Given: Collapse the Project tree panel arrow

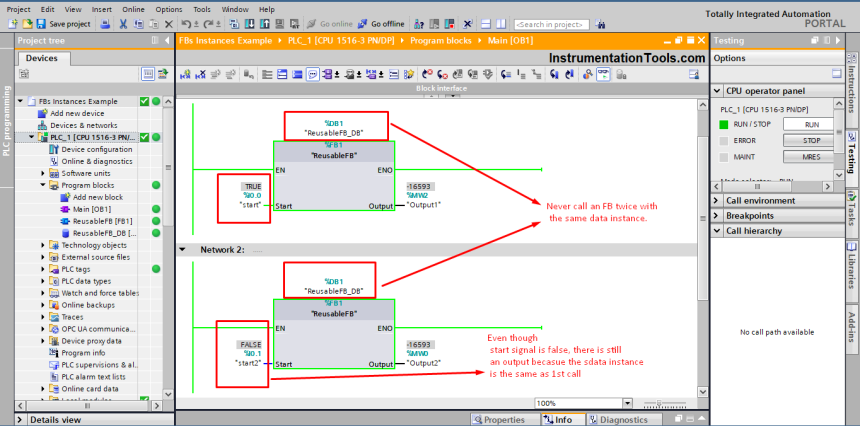Looking at the screenshot, I should tap(167, 41).
